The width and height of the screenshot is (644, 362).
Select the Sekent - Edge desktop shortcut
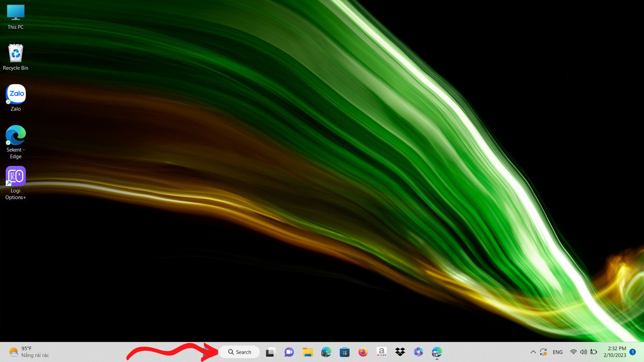15,141
